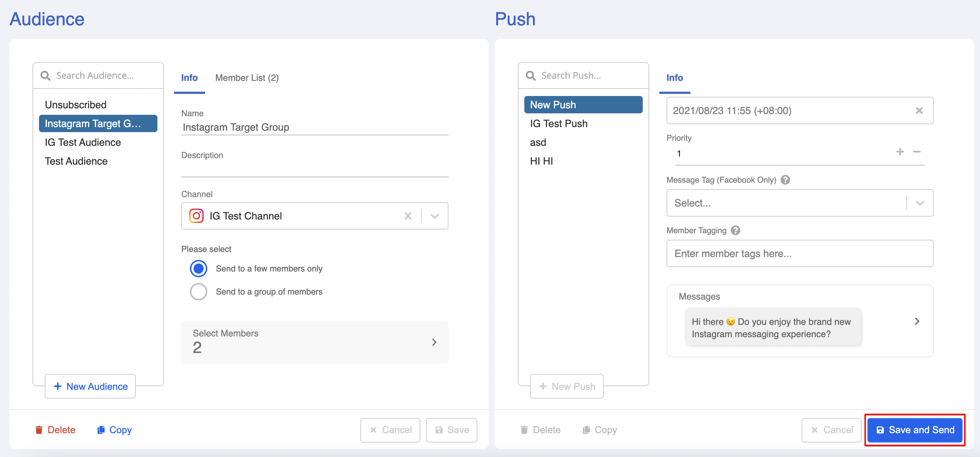Open the Select Members panel
Image resolution: width=980 pixels, height=457 pixels.
coord(315,342)
